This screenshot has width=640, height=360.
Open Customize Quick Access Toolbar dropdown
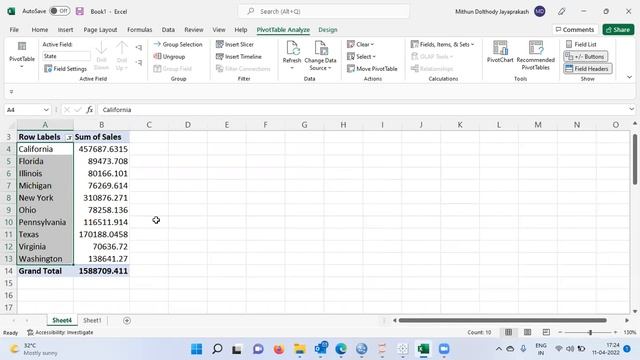pos(11,92)
